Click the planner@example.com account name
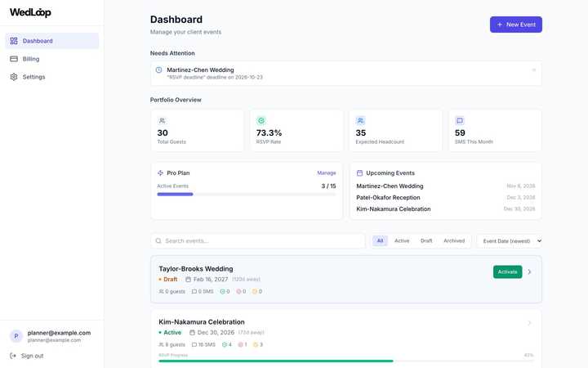588x368 pixels. click(x=59, y=333)
